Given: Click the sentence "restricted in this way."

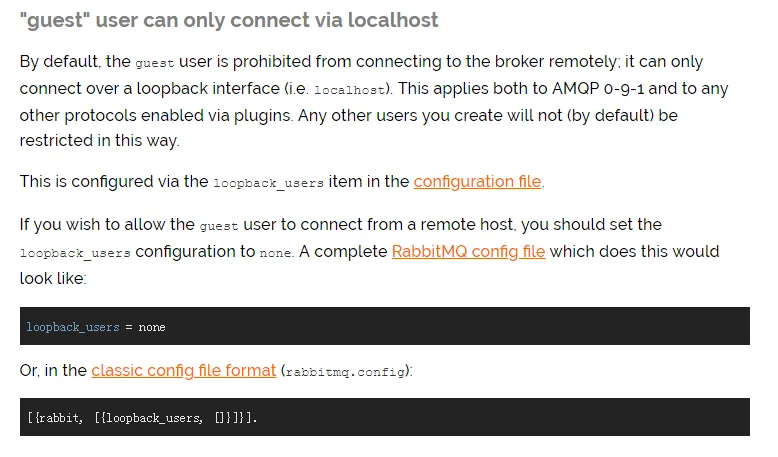Looking at the screenshot, I should pyautogui.click(x=99, y=140).
